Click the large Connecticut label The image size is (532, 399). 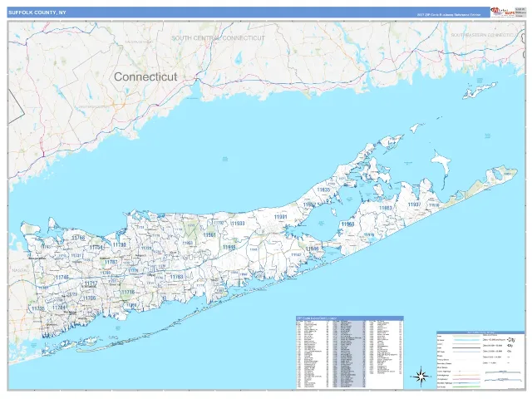(x=145, y=76)
